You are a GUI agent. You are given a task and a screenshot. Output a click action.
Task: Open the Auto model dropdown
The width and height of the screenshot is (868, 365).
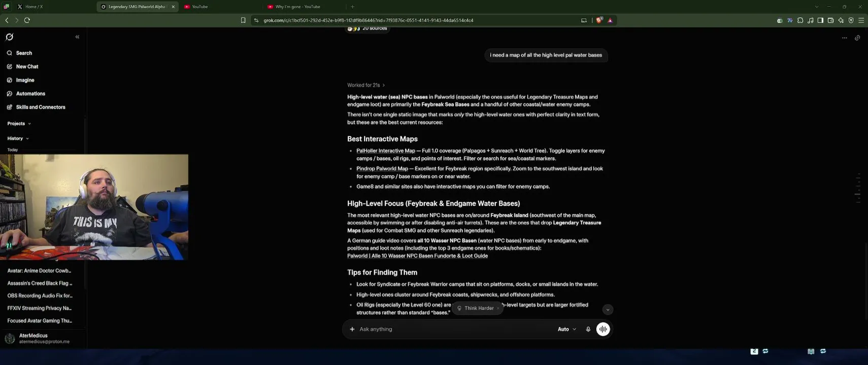coord(567,330)
